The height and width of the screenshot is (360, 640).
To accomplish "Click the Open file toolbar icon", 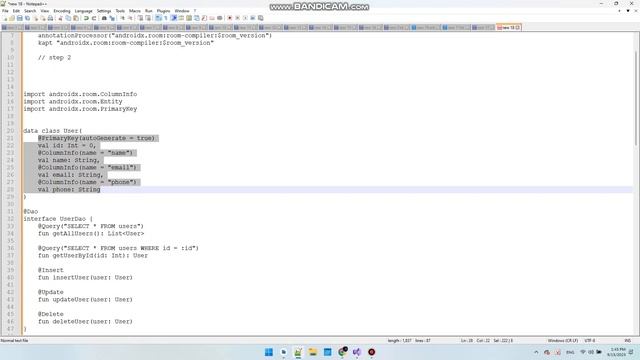I will [x=12, y=18].
